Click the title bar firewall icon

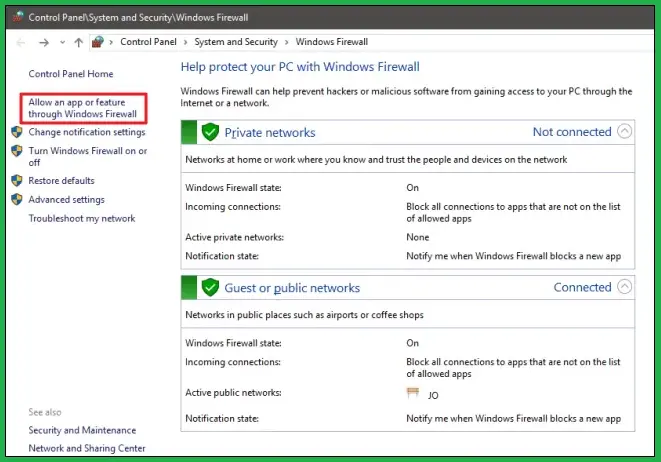point(18,17)
